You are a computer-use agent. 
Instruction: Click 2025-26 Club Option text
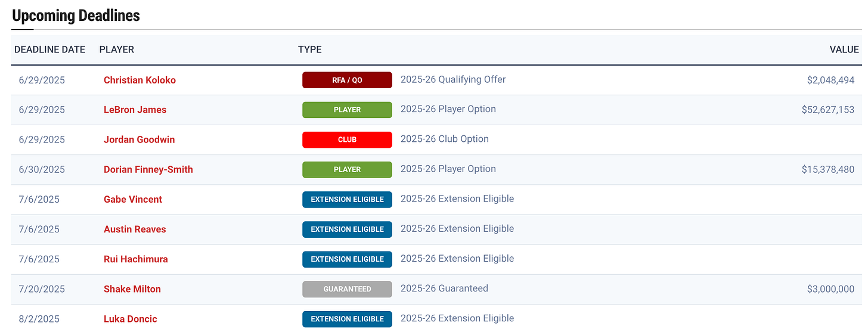(x=445, y=139)
